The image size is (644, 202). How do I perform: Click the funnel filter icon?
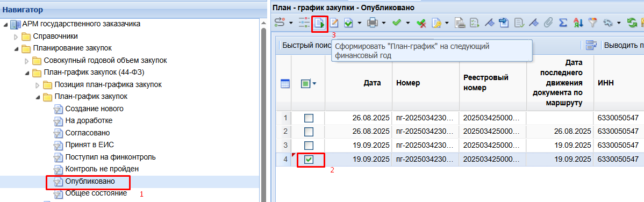click(592, 23)
